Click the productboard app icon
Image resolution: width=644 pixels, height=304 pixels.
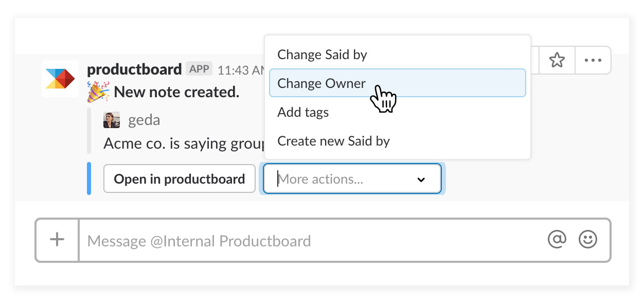60,78
